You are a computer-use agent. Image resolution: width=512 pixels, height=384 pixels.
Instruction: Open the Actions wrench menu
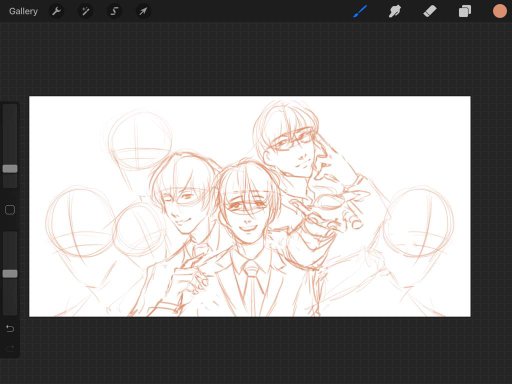pyautogui.click(x=56, y=11)
